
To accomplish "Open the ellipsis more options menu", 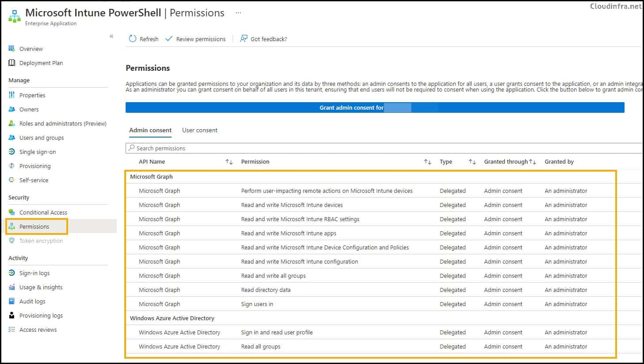I will pos(238,13).
